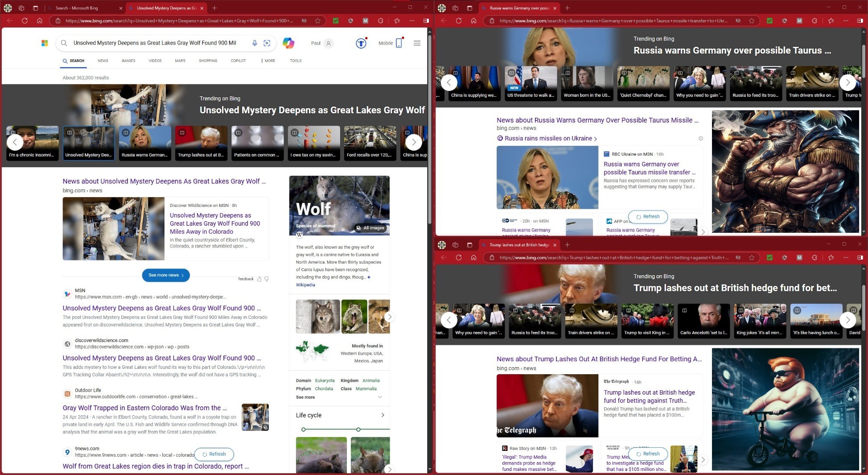Viewport: 868px width, 475px height.
Task: Click the microphone voice search icon in left window
Action: (255, 43)
